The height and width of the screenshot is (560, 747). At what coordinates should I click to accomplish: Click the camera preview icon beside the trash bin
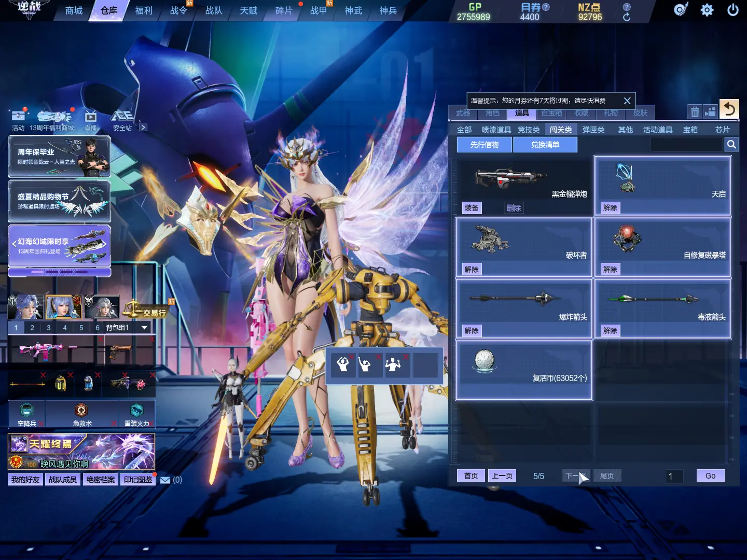coord(710,111)
